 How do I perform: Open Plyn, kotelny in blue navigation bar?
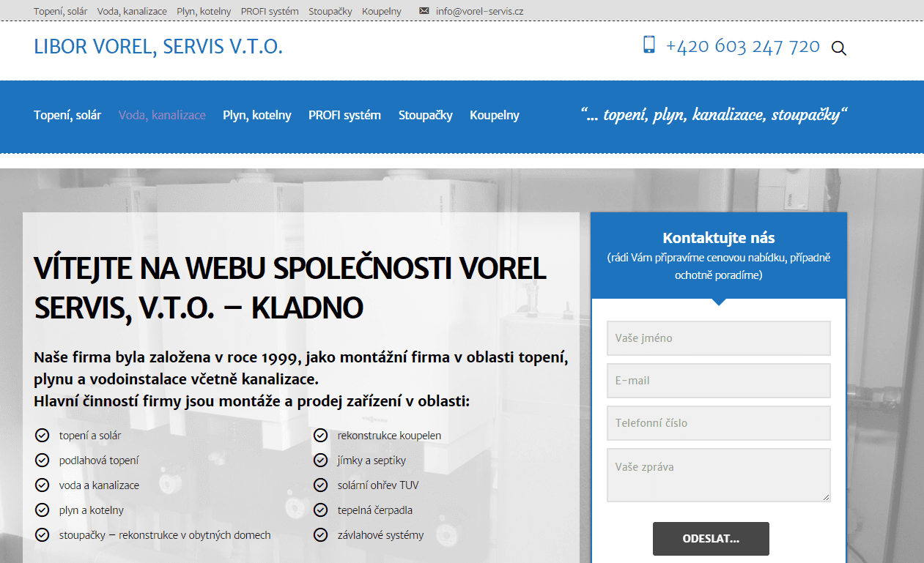(257, 116)
